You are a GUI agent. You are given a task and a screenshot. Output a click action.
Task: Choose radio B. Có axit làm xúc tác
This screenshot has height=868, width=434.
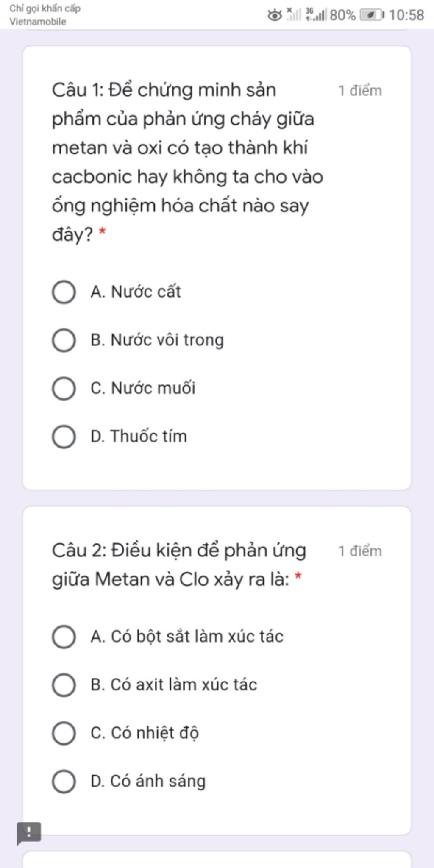pyautogui.click(x=64, y=685)
